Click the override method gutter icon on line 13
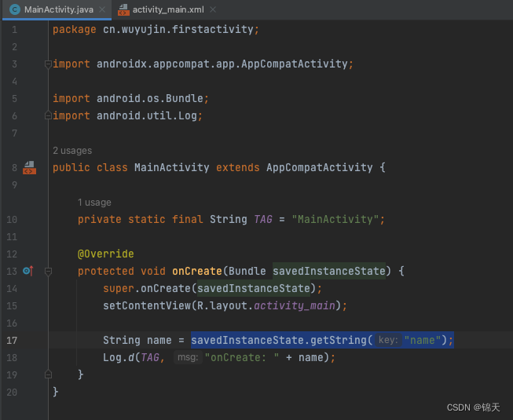The image size is (513, 420). point(28,271)
